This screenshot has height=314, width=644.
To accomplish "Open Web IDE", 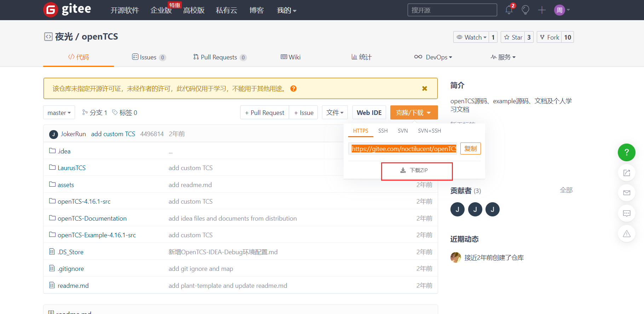I will coord(369,112).
